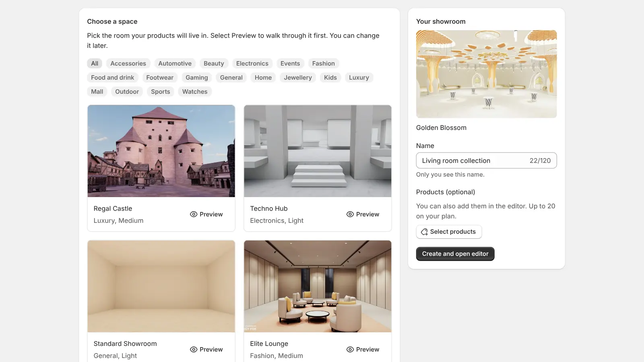Preview the Techno Hub space

pos(363,214)
